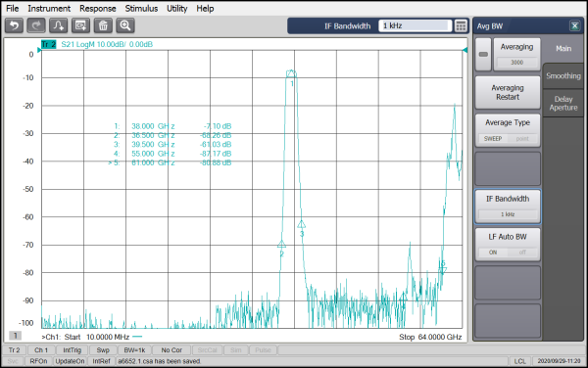Toggle Average Type SWEEP/point switch
This screenshot has height=368, width=588.
508,139
